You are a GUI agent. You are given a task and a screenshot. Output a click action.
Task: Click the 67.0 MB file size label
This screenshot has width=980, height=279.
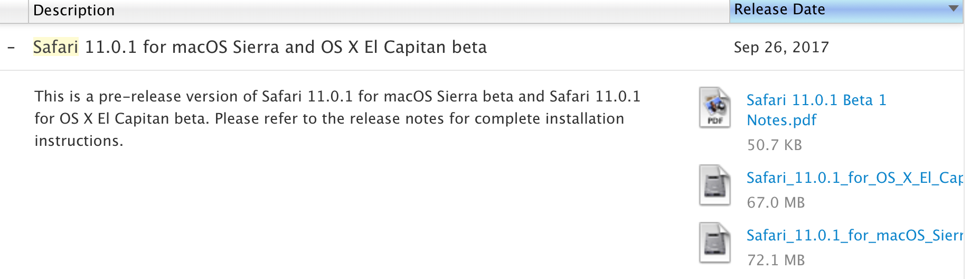click(x=776, y=203)
